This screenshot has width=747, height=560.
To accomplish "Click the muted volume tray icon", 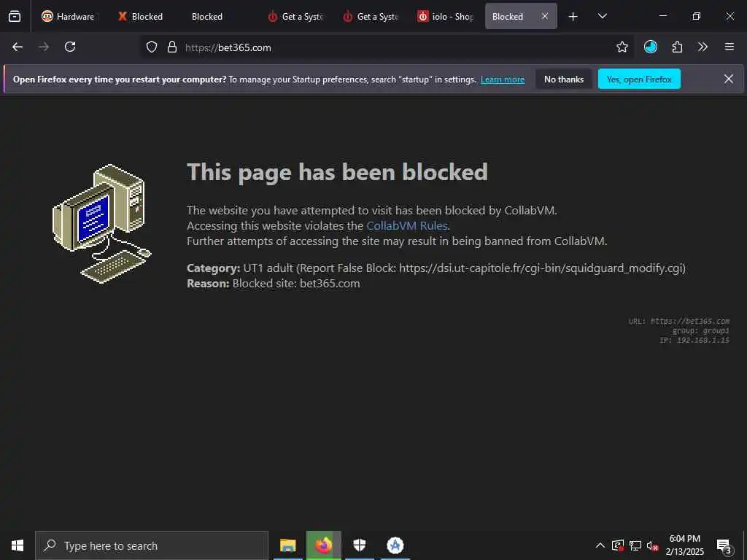I will click(653, 545).
